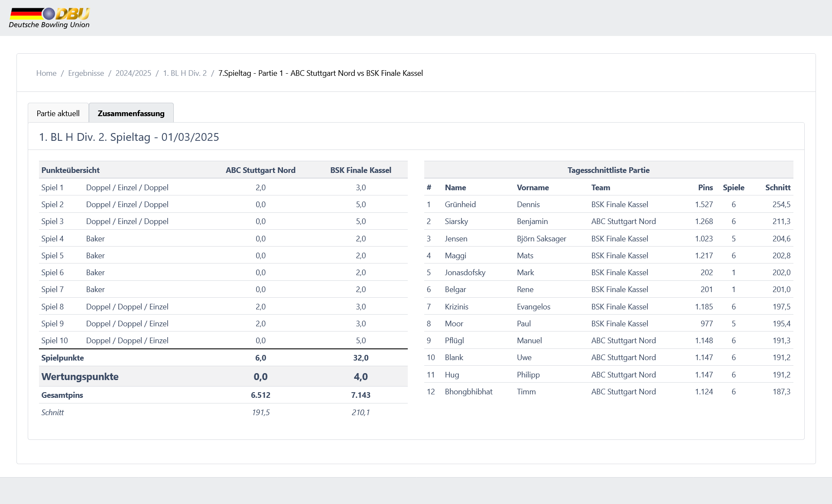Screen dimensions: 832x504
Task: Click the player name Maggi
Action: 455,256
